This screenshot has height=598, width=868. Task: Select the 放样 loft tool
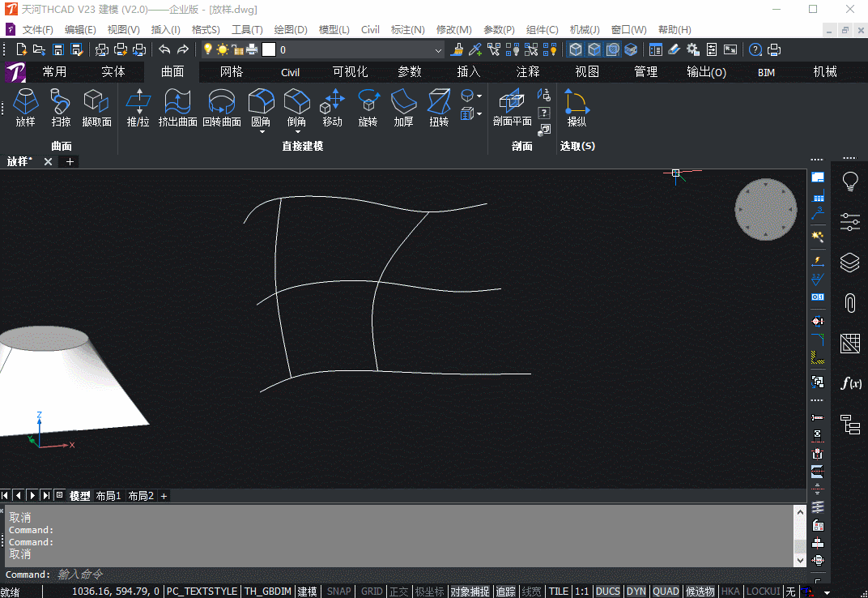click(x=25, y=108)
